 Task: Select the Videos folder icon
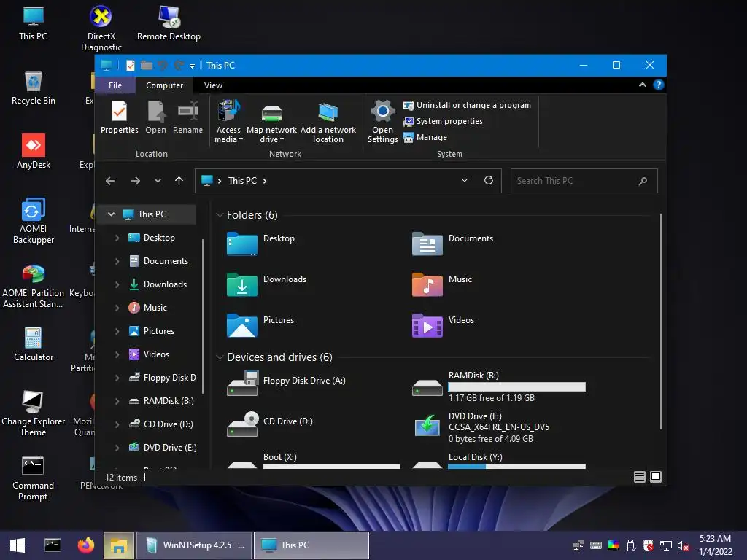point(427,326)
